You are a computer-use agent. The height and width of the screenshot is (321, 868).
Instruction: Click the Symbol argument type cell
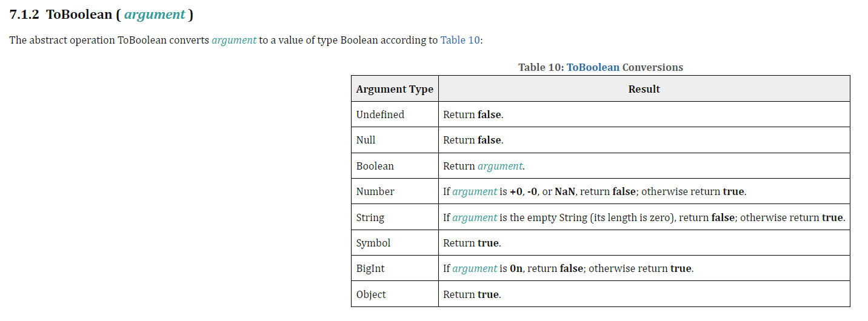click(x=395, y=243)
